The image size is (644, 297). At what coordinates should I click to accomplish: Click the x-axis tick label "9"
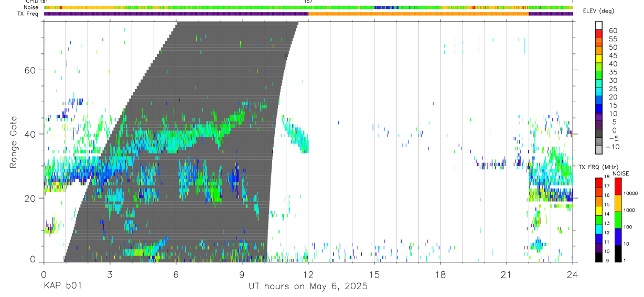pyautogui.click(x=242, y=274)
